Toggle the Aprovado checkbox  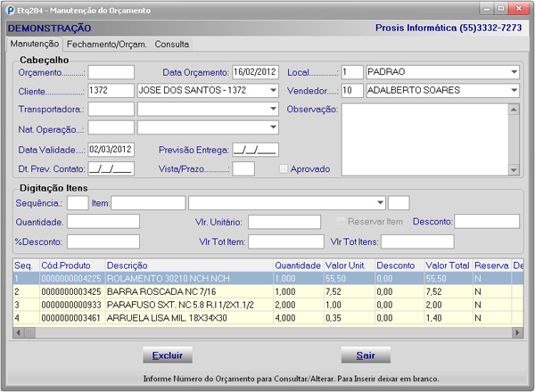[284, 169]
